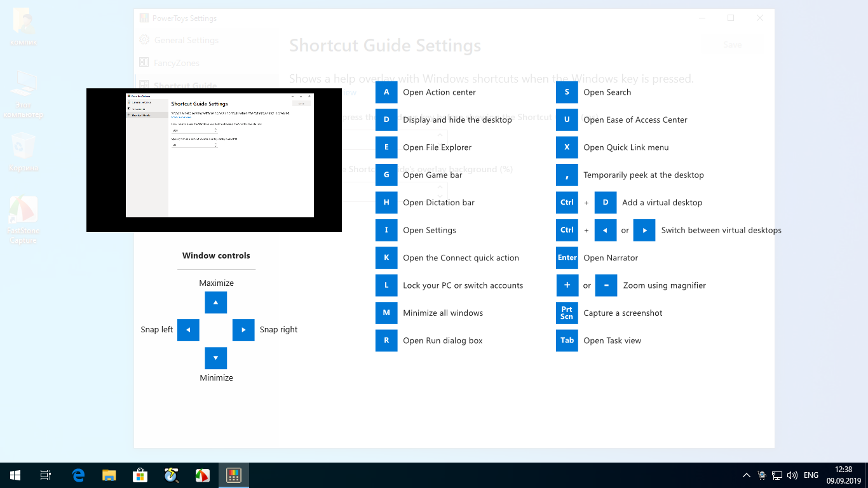Click the minus key tile for magnifier zoom
868x488 pixels.
(x=606, y=285)
